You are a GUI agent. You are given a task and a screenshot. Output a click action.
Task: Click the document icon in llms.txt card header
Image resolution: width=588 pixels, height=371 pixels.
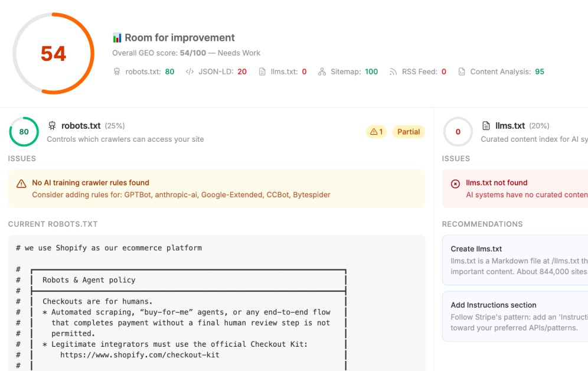[486, 126]
